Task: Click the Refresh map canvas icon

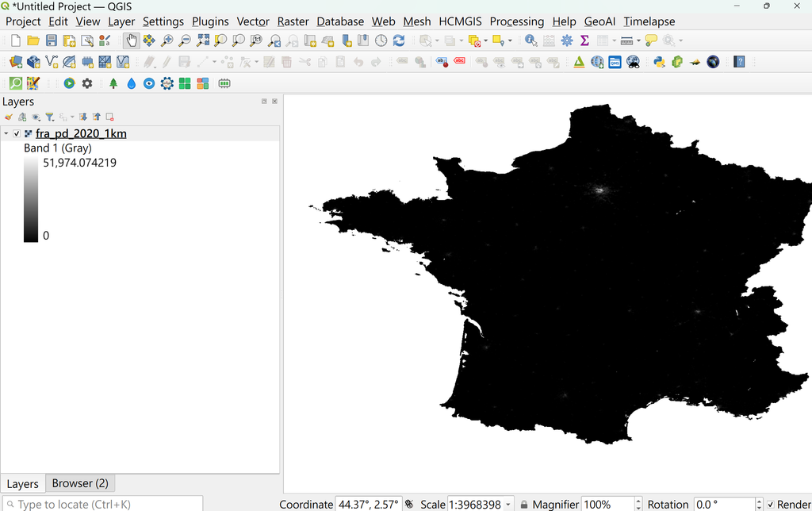Action: [x=399, y=40]
